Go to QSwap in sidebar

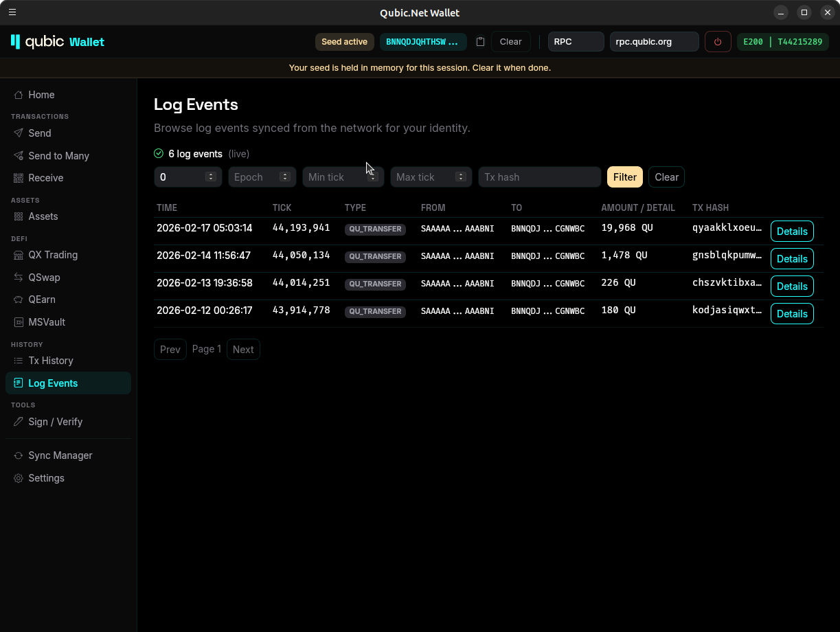[x=44, y=278]
